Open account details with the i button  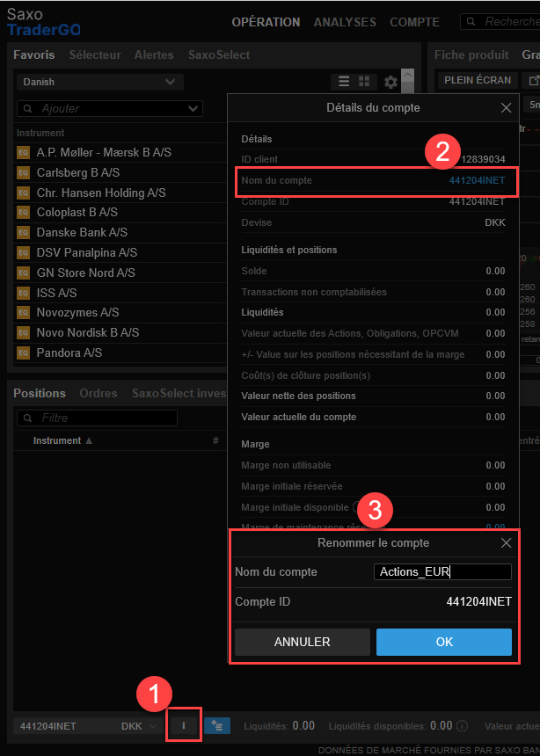tap(184, 725)
